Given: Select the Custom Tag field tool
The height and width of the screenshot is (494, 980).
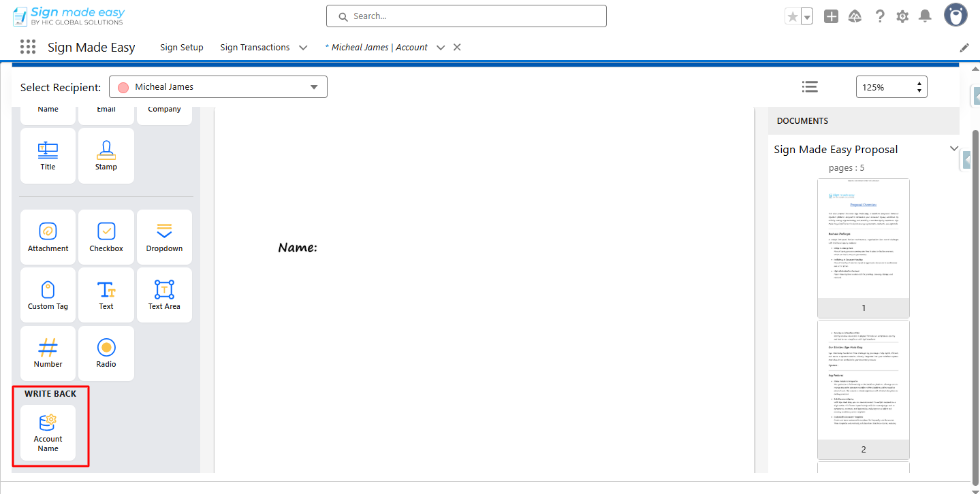Looking at the screenshot, I should click(x=48, y=295).
